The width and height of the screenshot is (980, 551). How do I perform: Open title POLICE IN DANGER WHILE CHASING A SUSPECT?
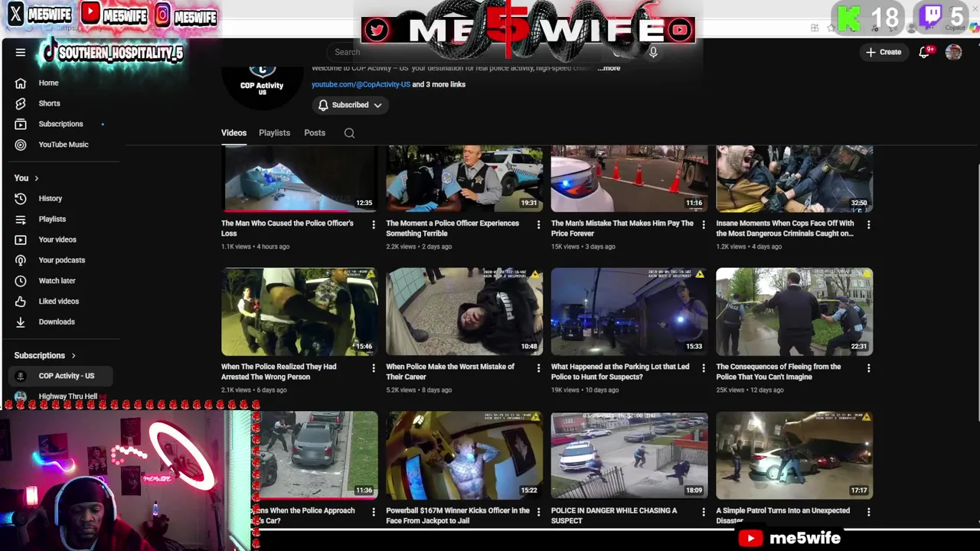614,515
